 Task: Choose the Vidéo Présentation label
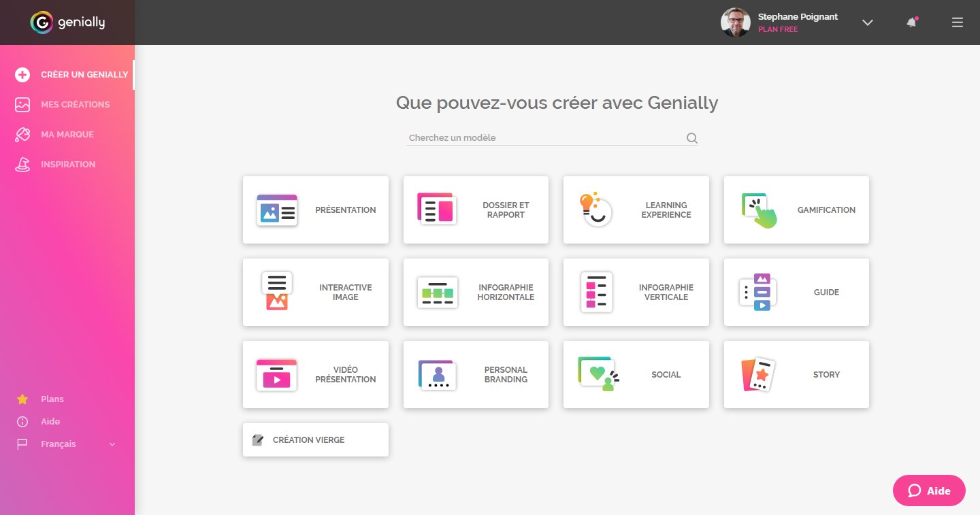(346, 375)
